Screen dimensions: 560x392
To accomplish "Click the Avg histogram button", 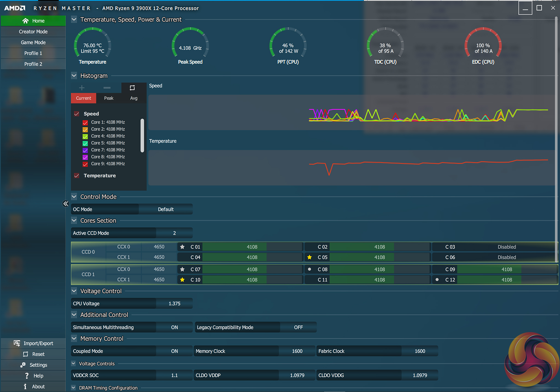I will point(134,98).
